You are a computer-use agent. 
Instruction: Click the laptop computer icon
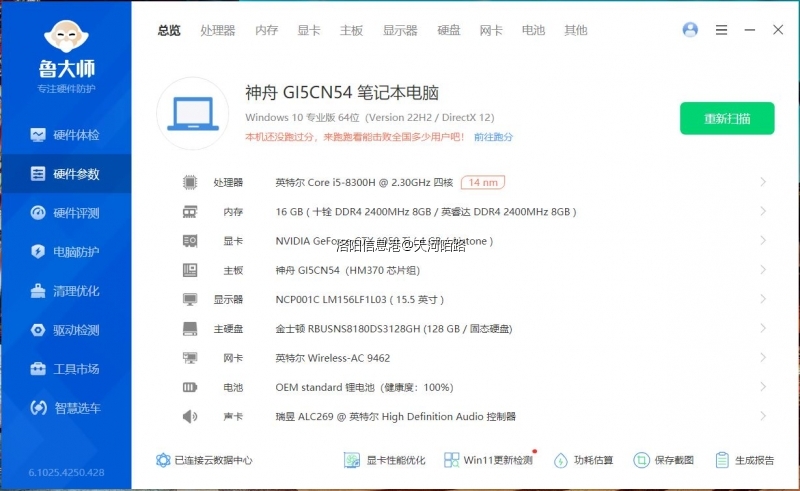click(x=192, y=113)
